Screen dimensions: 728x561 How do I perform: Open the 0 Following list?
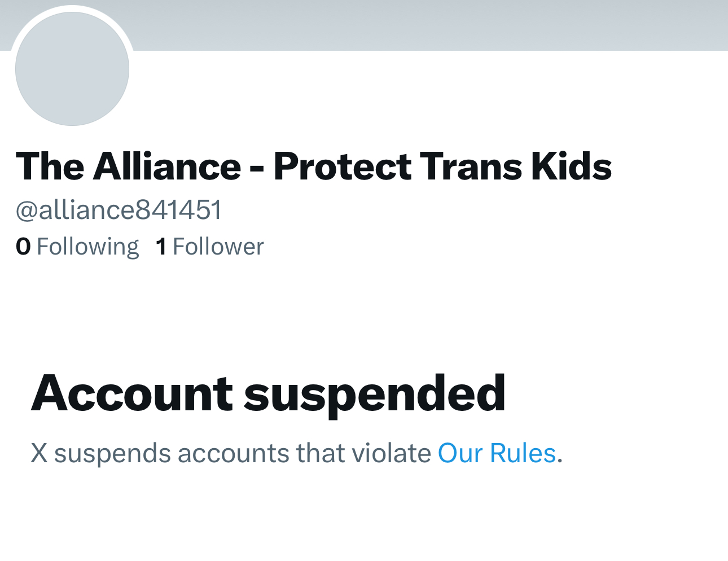click(x=77, y=247)
